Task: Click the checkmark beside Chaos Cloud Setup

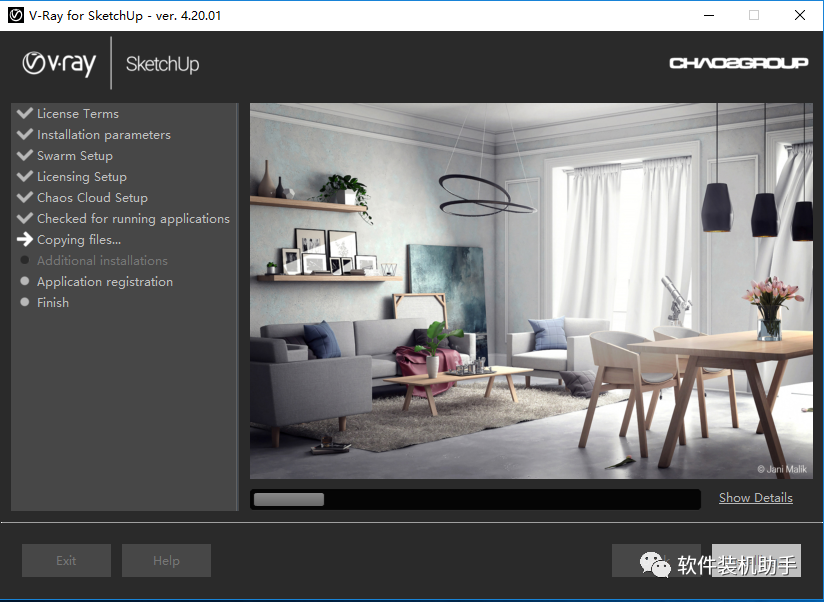Action: pos(25,197)
